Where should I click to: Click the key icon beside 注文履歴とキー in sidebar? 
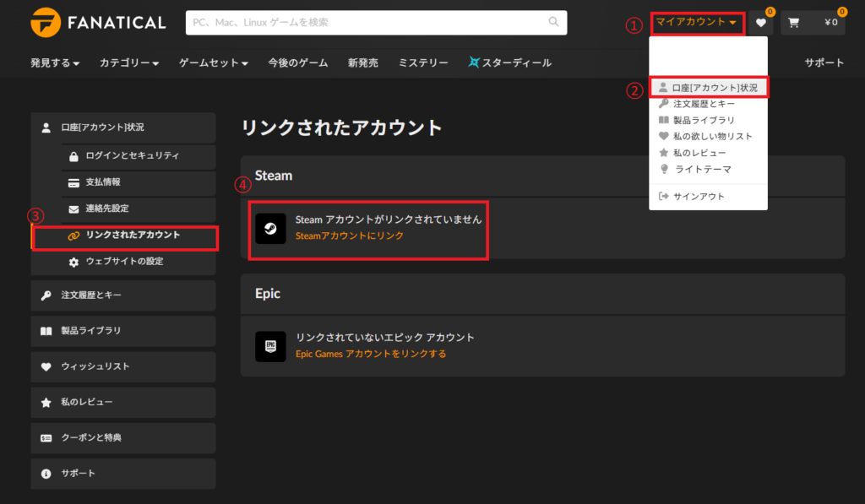[x=46, y=295]
